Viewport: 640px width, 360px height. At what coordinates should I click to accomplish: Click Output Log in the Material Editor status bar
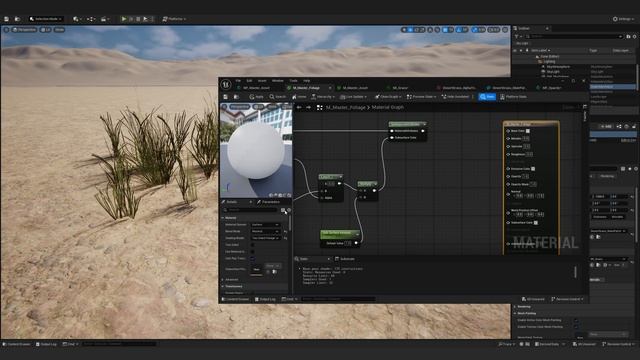(265, 299)
